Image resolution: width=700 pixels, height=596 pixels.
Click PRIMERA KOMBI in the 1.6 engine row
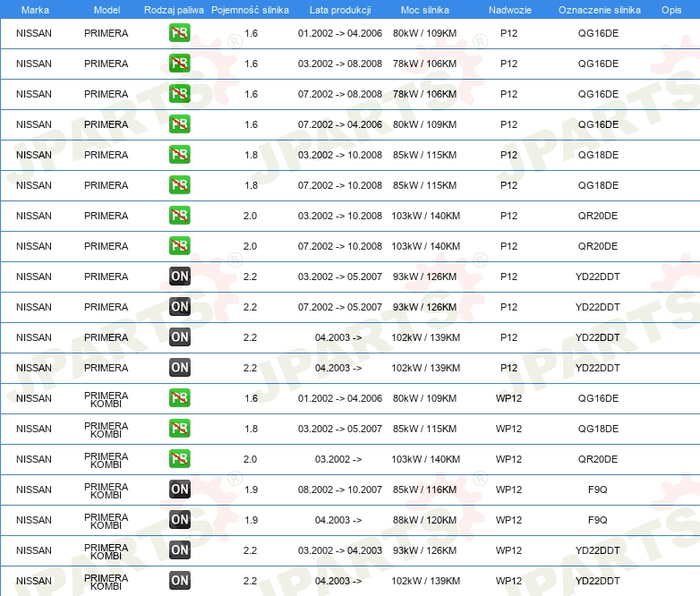click(106, 399)
